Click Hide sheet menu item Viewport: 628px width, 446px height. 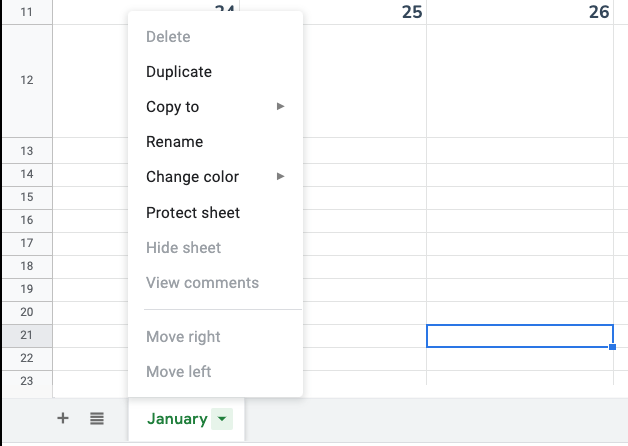click(183, 248)
